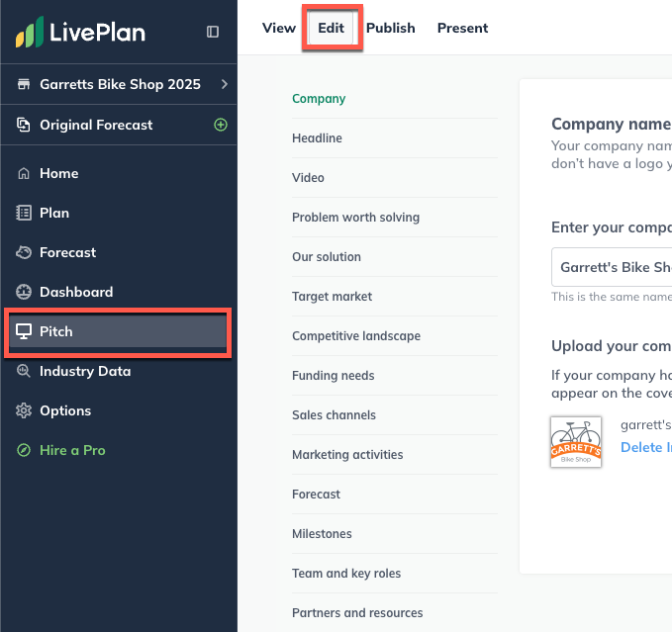672x632 pixels.
Task: Click the Hire a Pro compass icon
Action: tap(24, 450)
